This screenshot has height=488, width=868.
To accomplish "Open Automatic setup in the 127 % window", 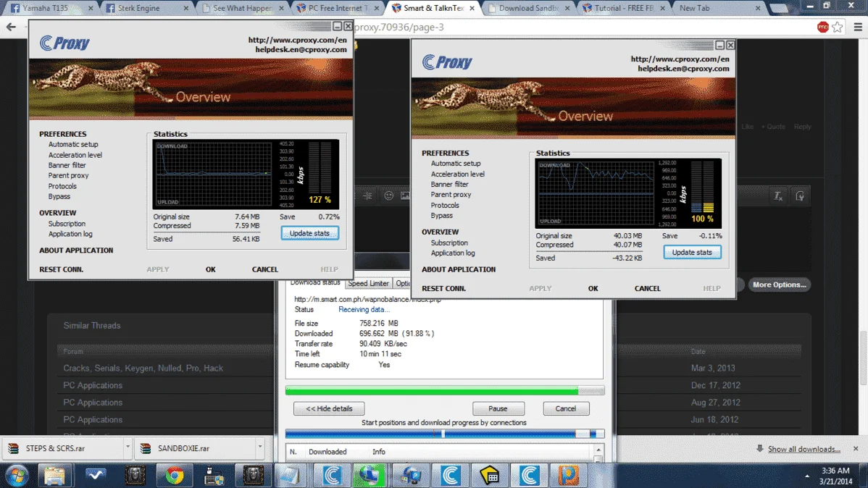I will (73, 144).
